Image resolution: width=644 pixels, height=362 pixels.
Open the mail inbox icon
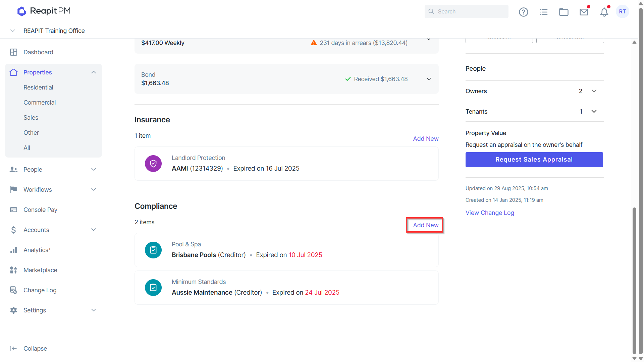tap(584, 12)
